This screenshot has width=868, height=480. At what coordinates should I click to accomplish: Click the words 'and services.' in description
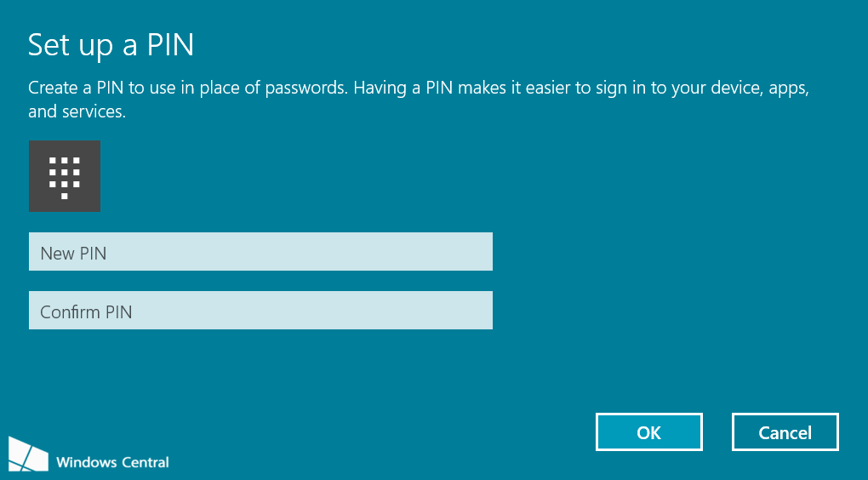point(77,111)
